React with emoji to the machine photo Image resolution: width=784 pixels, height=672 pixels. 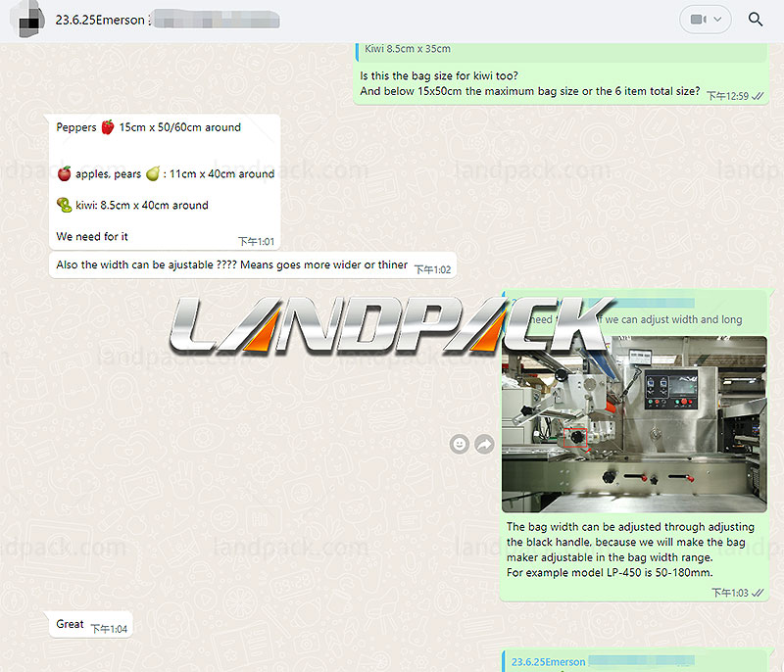click(x=459, y=444)
